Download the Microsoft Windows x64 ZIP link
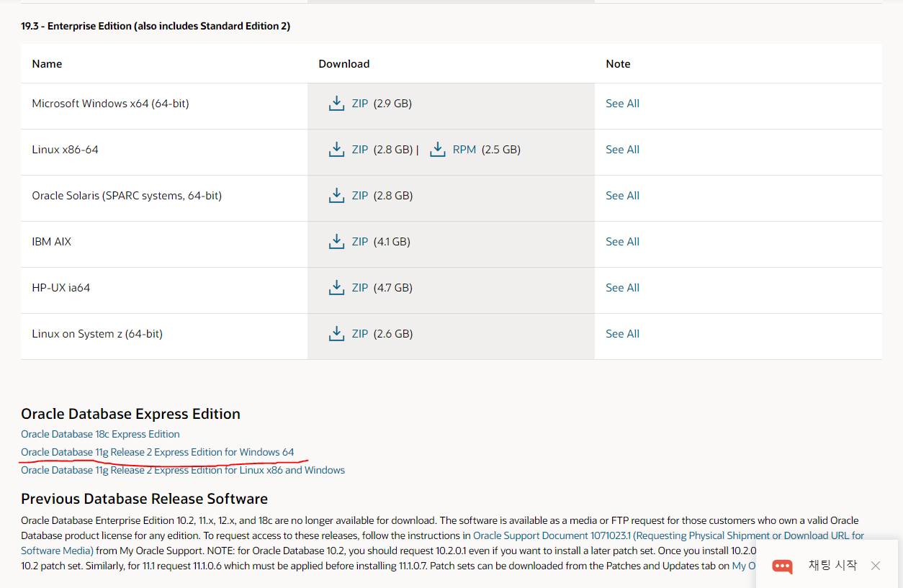This screenshot has height=588, width=903. [x=360, y=104]
